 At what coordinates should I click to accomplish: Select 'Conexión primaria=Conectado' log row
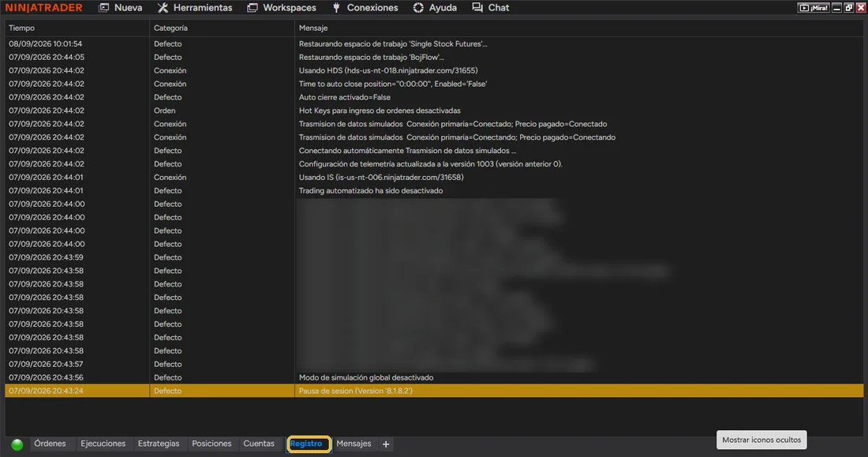pyautogui.click(x=434, y=124)
